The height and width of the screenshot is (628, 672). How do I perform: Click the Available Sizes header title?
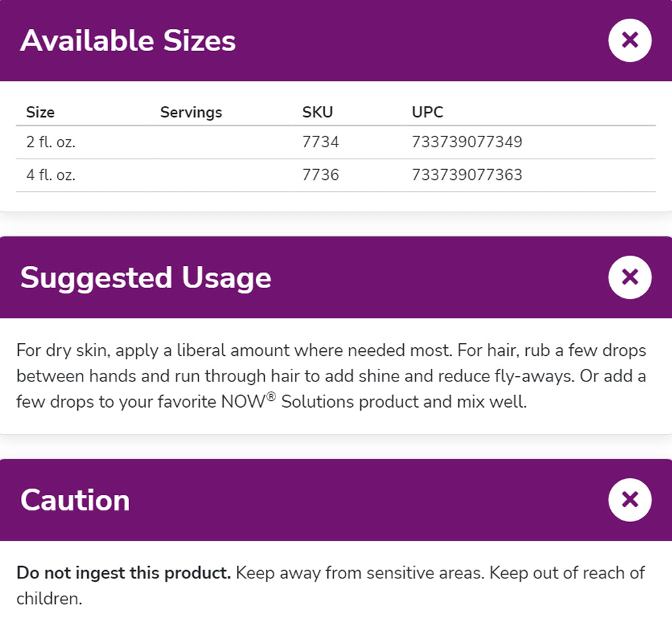[128, 41]
